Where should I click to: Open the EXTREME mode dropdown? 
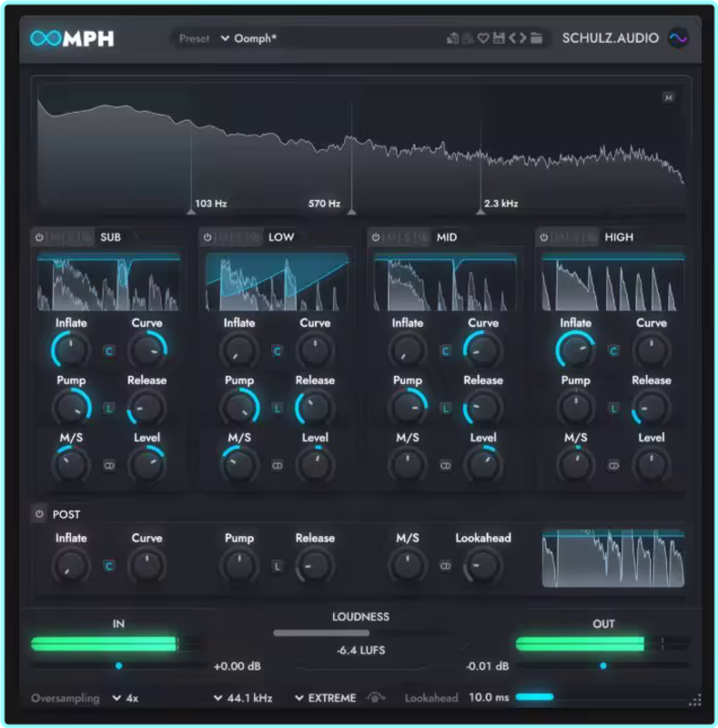[x=326, y=698]
